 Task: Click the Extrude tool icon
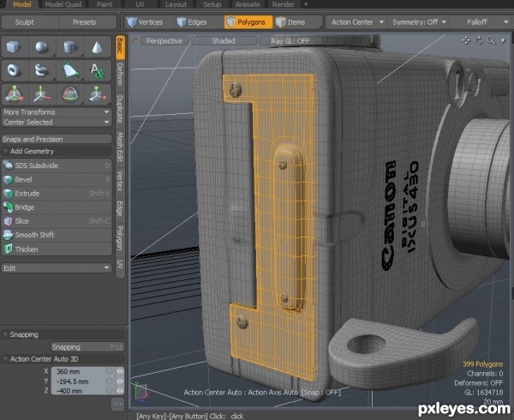tap(8, 194)
